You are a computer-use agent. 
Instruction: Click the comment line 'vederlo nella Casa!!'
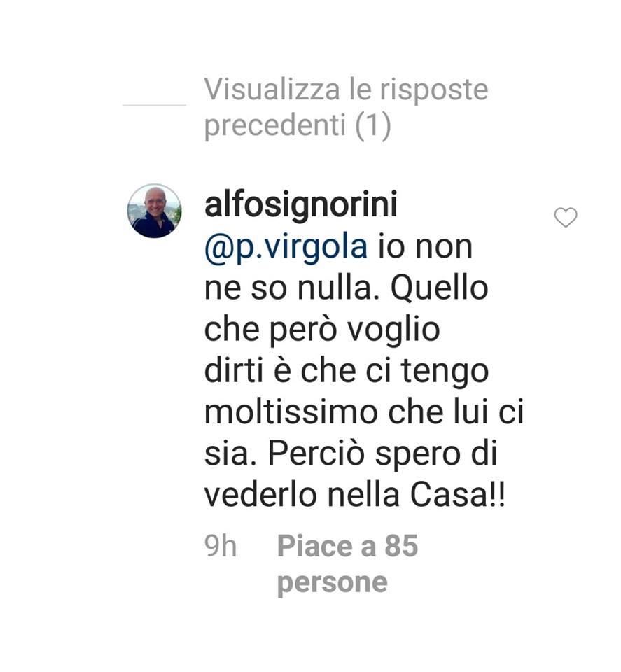355,495
